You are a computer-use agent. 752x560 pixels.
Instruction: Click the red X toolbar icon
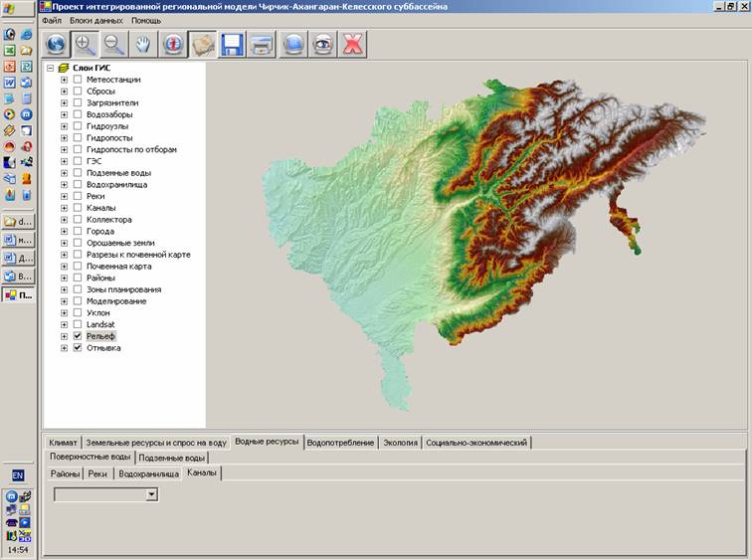coord(352,44)
